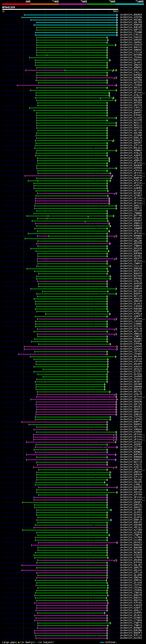Select hit label UniRef100_B9H2C3
Image resolution: width=146 pixels, height=644 pixels.
131,140
